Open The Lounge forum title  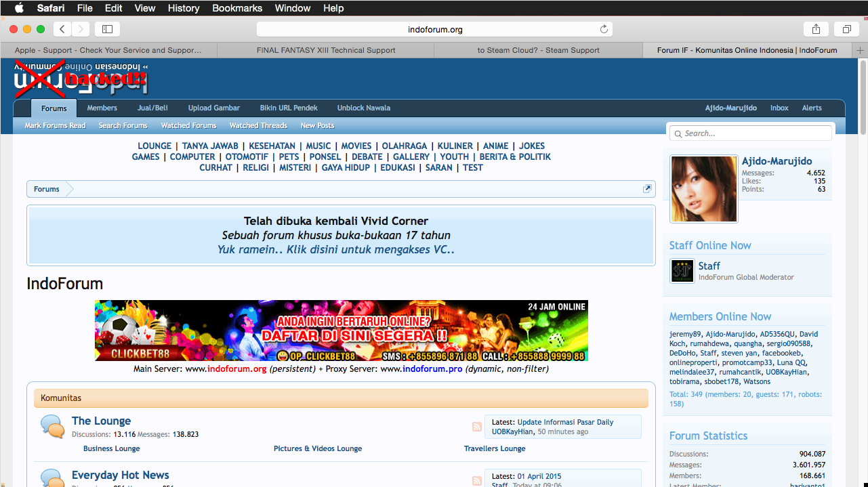pos(102,421)
